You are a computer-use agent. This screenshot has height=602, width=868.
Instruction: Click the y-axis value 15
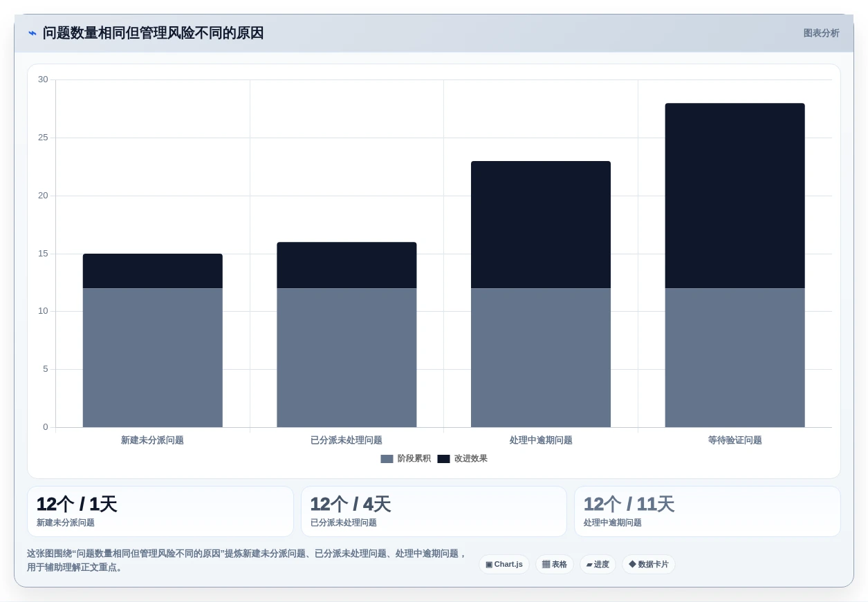(x=43, y=254)
